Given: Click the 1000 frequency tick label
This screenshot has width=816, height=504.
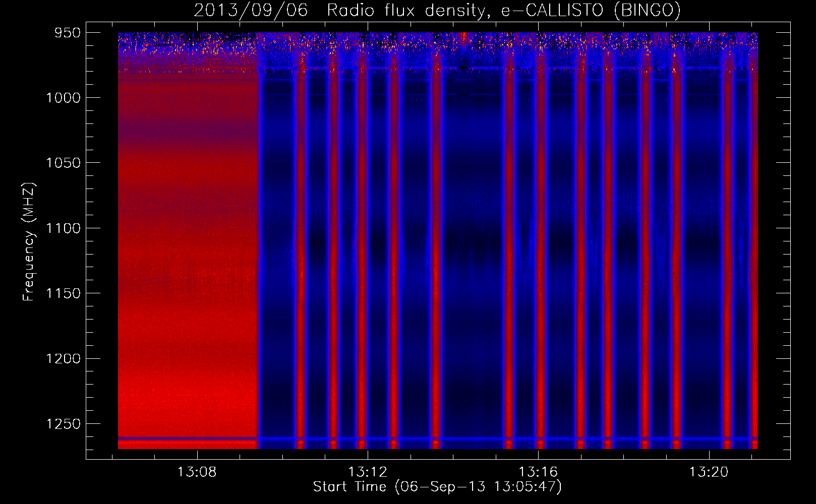Looking at the screenshot, I should [x=63, y=98].
